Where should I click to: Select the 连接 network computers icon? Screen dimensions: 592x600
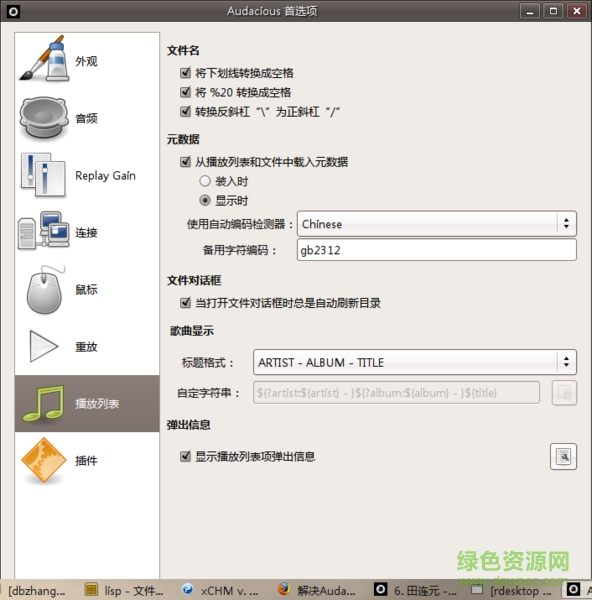[44, 231]
